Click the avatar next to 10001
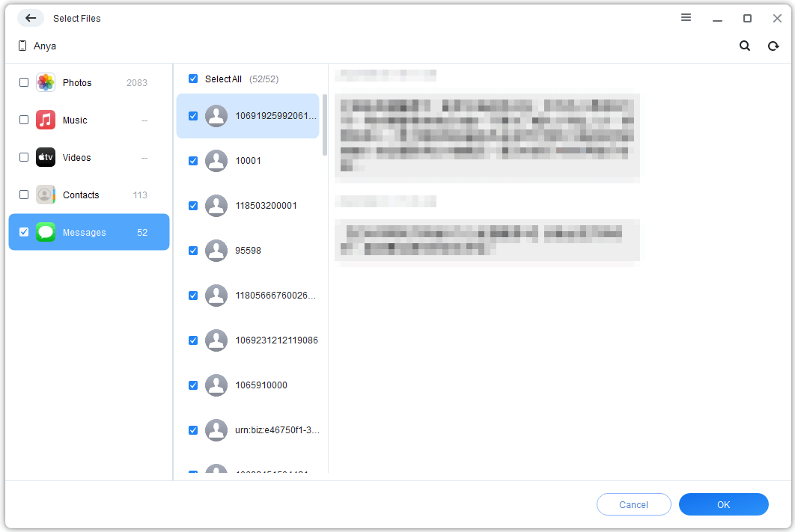The width and height of the screenshot is (795, 532). (216, 161)
